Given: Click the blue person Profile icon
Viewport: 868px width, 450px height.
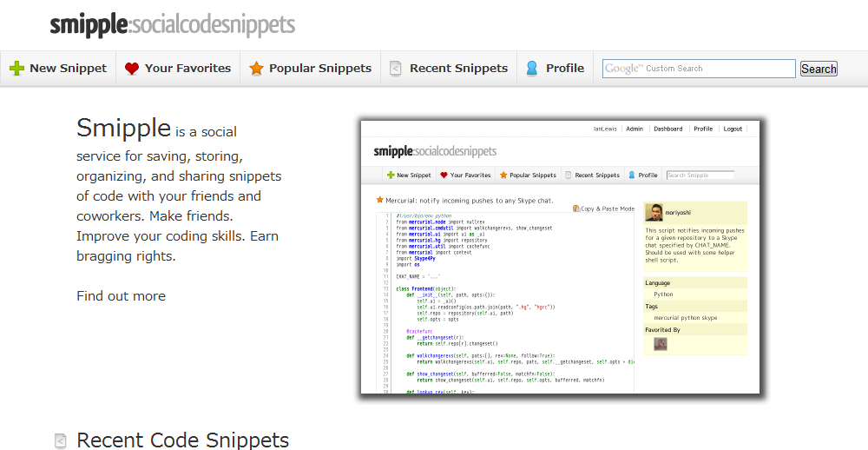Looking at the screenshot, I should tap(532, 68).
